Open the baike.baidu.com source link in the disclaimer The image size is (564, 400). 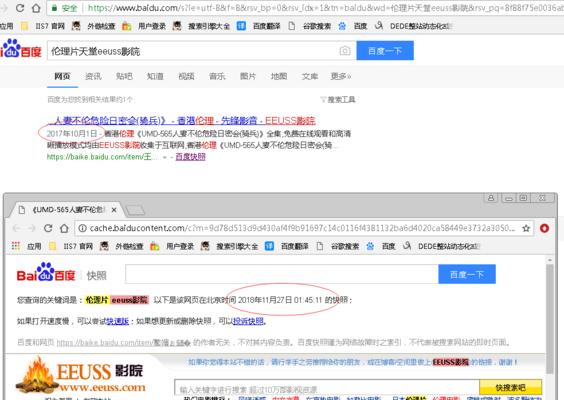pyautogui.click(x=123, y=342)
